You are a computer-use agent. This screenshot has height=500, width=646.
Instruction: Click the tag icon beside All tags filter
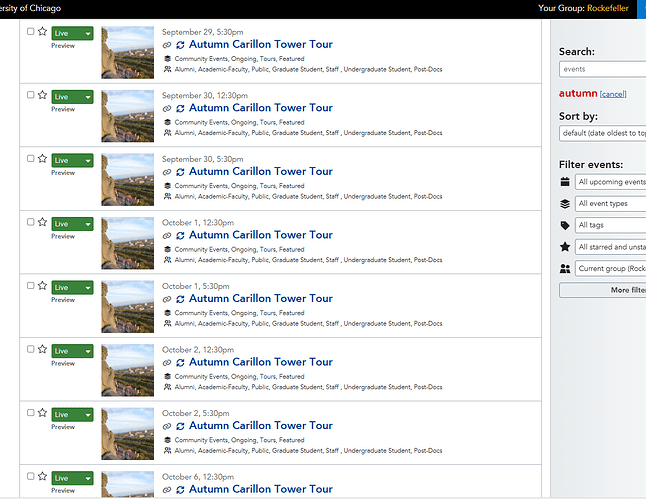565,225
